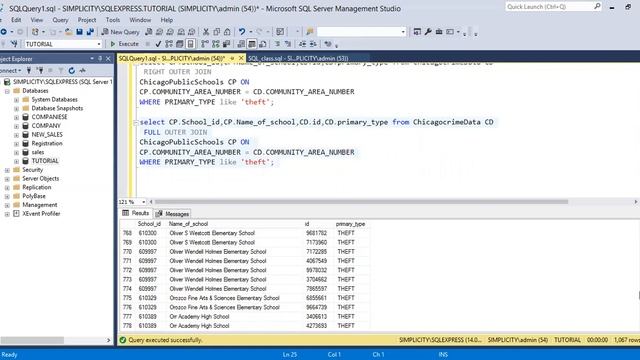Click the Name_of_school column header
Viewport: 640px width, 360px height.
(188, 224)
